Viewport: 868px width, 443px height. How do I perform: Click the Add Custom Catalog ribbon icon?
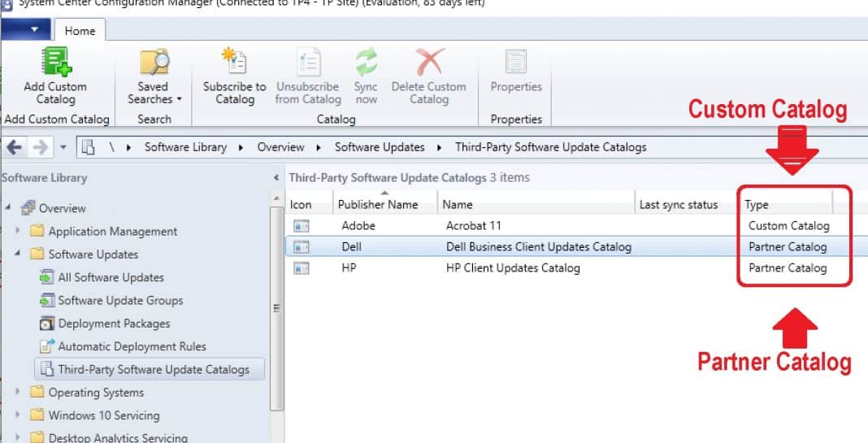pos(56,62)
